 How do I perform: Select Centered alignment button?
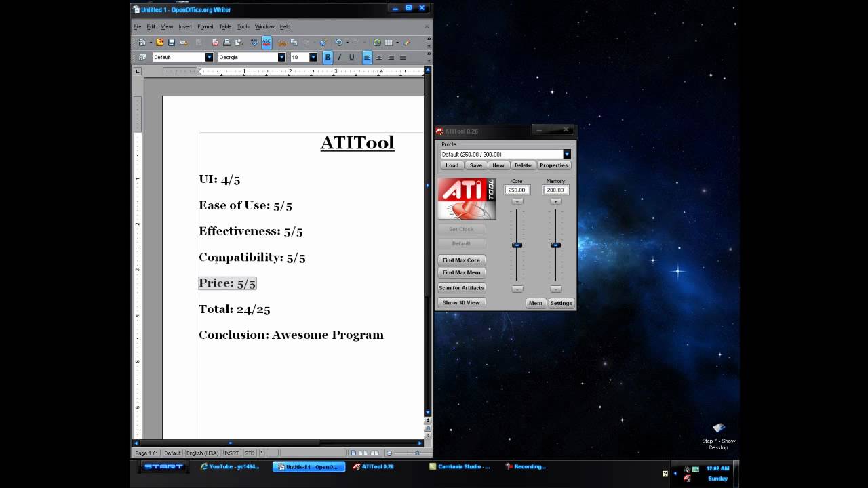(x=379, y=57)
